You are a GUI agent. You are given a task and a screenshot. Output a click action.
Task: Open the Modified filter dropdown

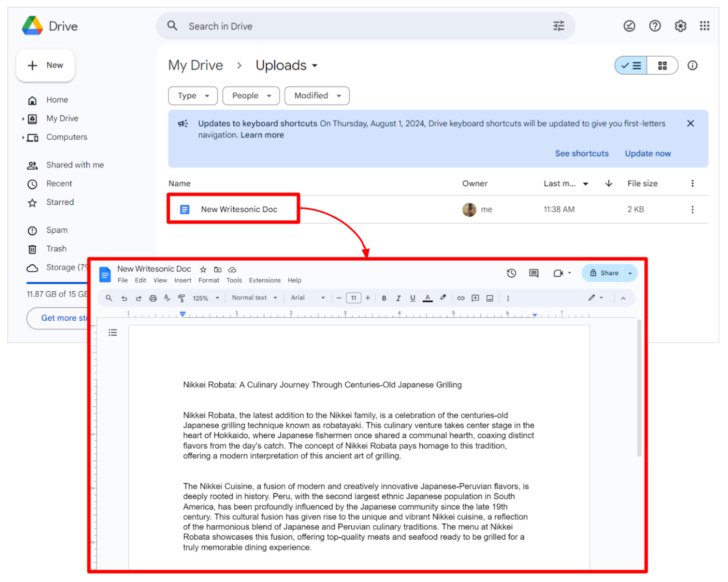click(x=317, y=96)
